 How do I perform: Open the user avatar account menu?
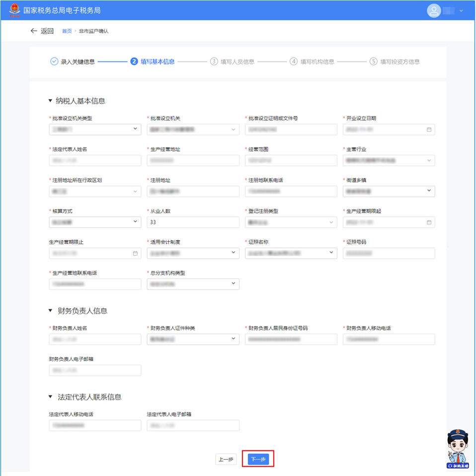click(x=434, y=10)
